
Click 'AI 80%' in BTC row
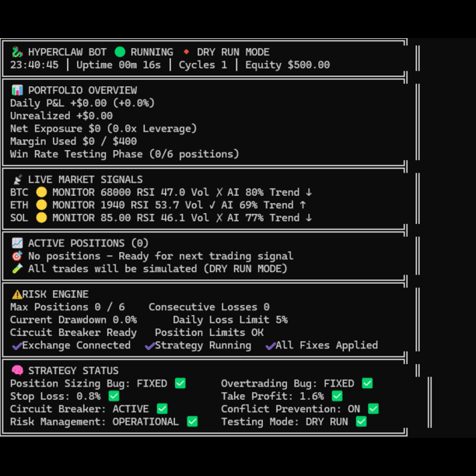tap(245, 192)
